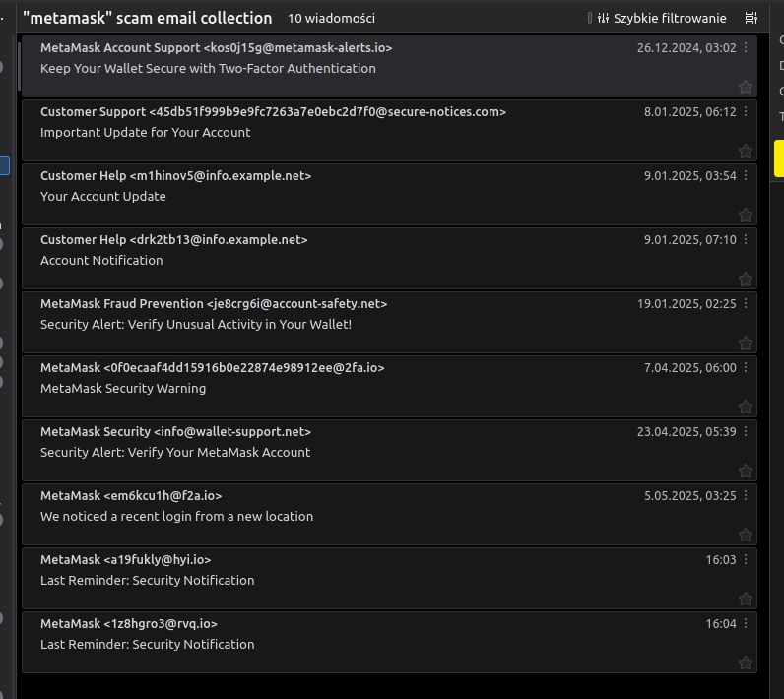Select subject 'Your Account Update'

tap(103, 196)
